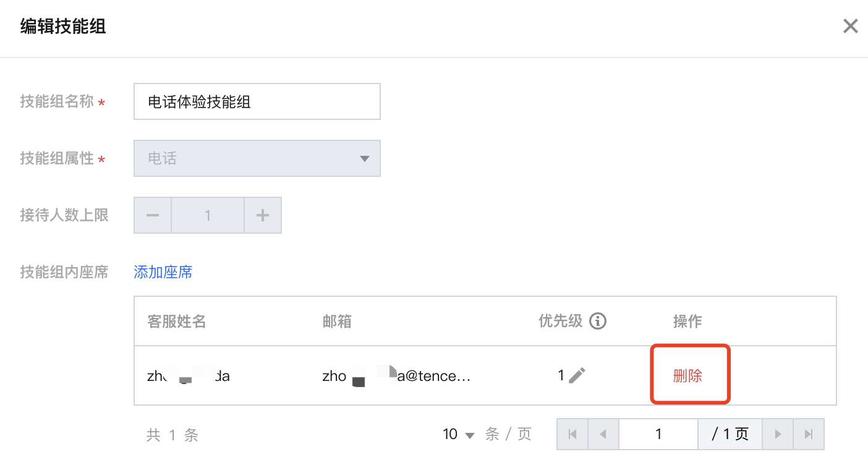
Task: Select the agent name cell in the row
Action: pyautogui.click(x=189, y=375)
